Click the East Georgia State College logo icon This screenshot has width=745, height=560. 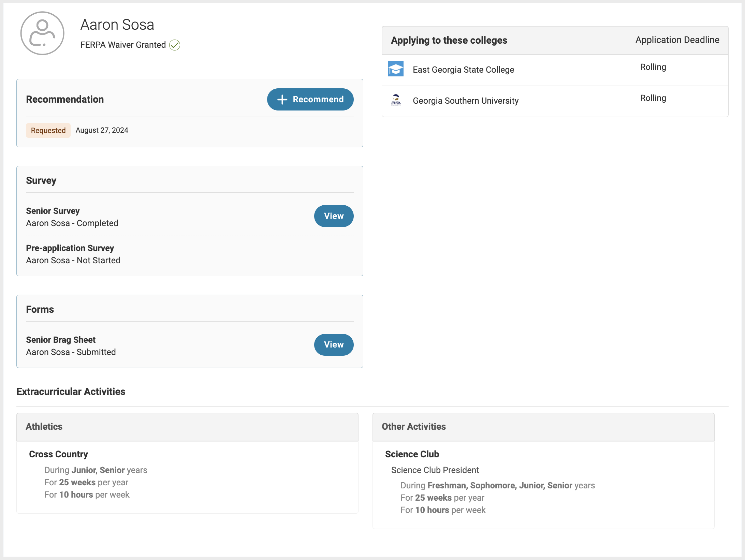point(396,69)
